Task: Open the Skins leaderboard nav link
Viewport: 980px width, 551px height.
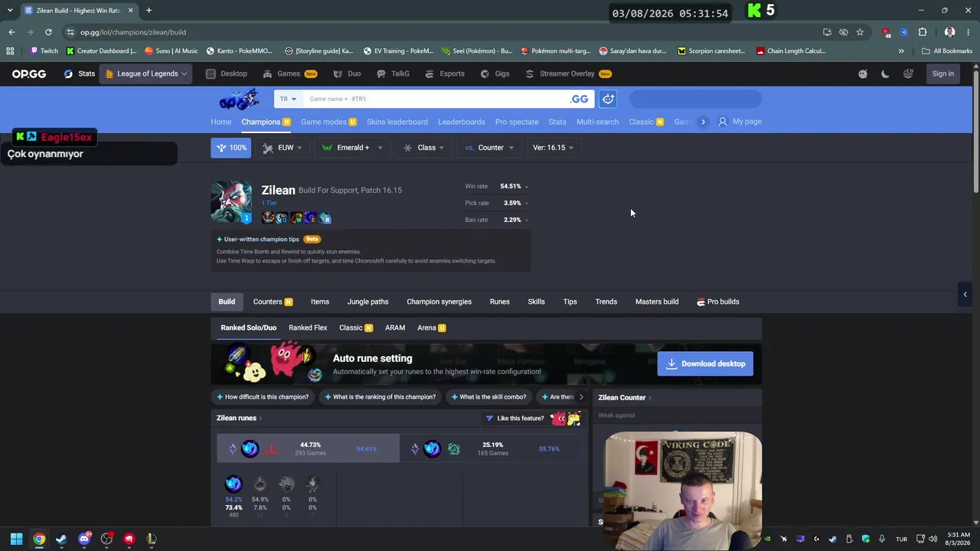Action: coord(397,122)
